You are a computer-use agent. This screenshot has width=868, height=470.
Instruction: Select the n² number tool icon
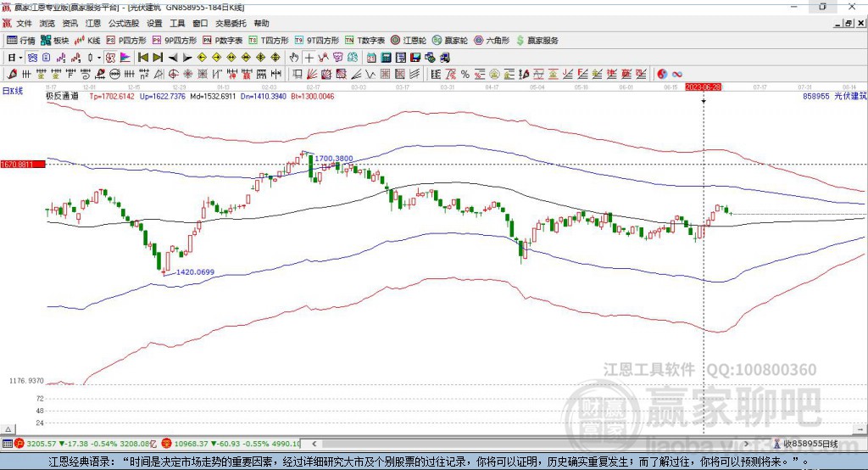[x=144, y=74]
